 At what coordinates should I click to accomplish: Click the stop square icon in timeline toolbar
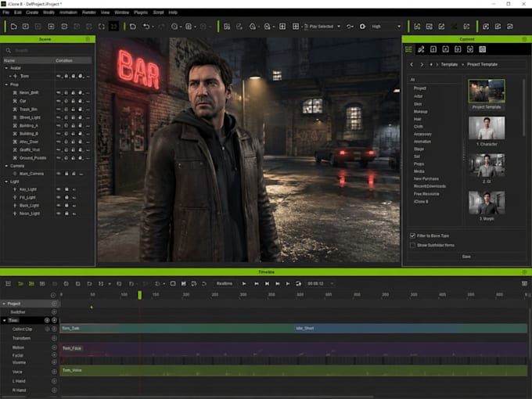pos(173,284)
